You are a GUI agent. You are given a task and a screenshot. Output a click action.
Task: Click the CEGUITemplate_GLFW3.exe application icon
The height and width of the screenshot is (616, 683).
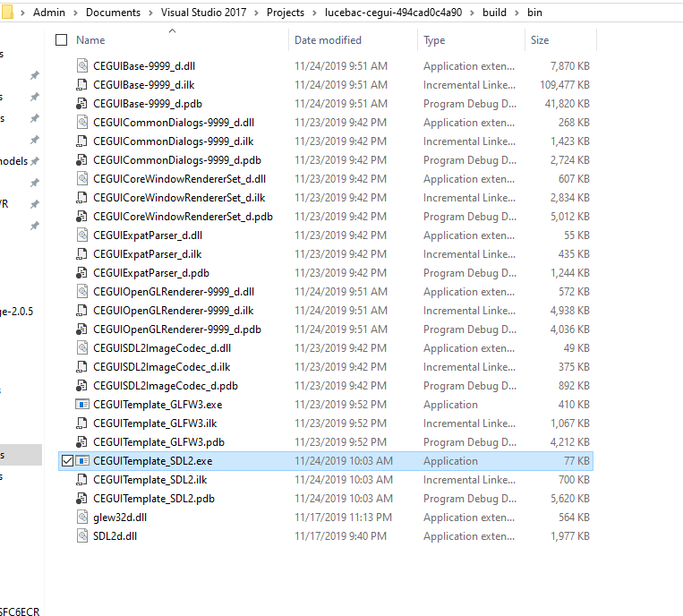[82, 405]
